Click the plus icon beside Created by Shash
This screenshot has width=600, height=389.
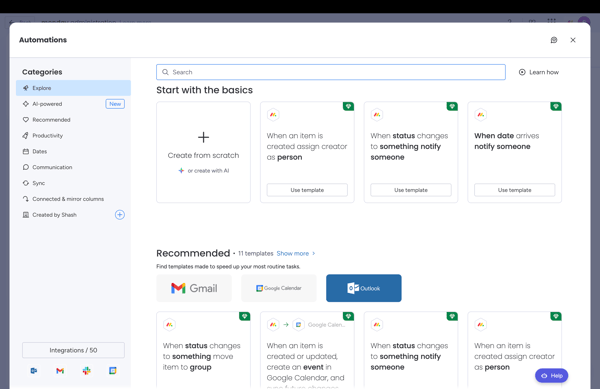pos(120,215)
